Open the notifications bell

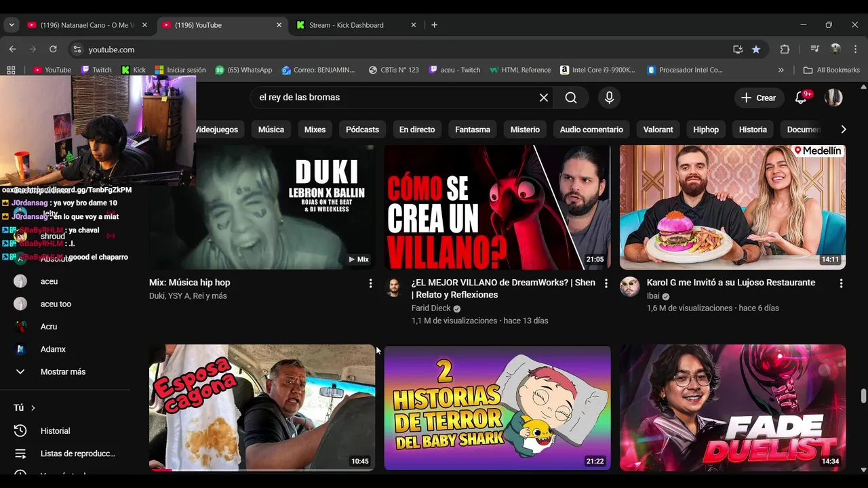click(x=801, y=98)
